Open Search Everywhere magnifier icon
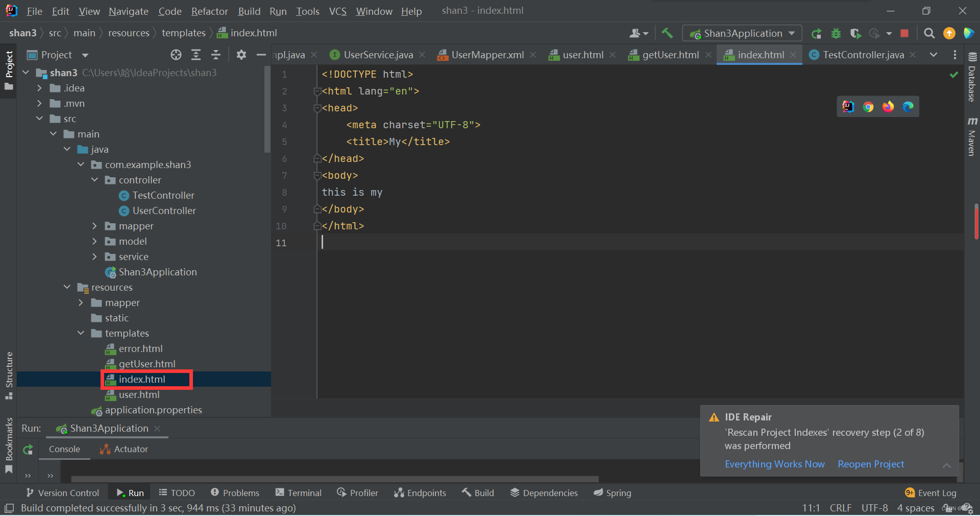980x516 pixels. point(929,33)
